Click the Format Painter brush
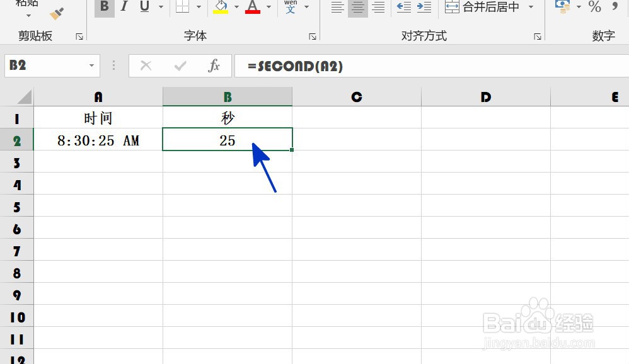This screenshot has height=364, width=629. pos(57,14)
